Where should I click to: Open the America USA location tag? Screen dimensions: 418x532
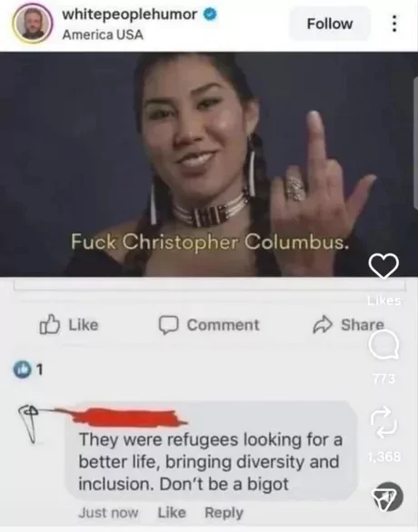(103, 34)
